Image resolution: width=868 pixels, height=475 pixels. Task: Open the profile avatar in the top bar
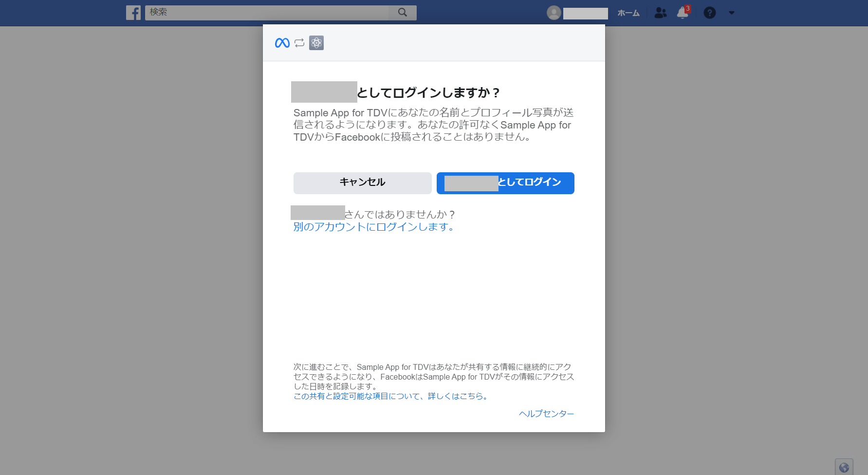coord(554,13)
